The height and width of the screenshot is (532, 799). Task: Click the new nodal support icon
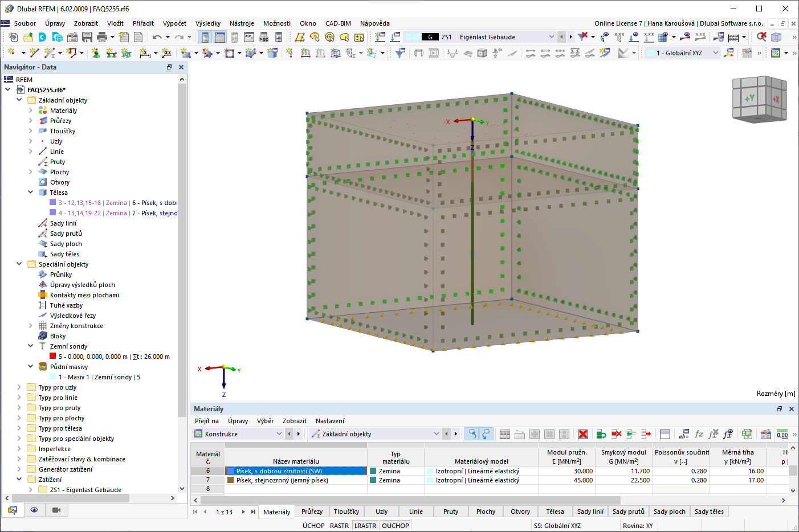(96, 53)
